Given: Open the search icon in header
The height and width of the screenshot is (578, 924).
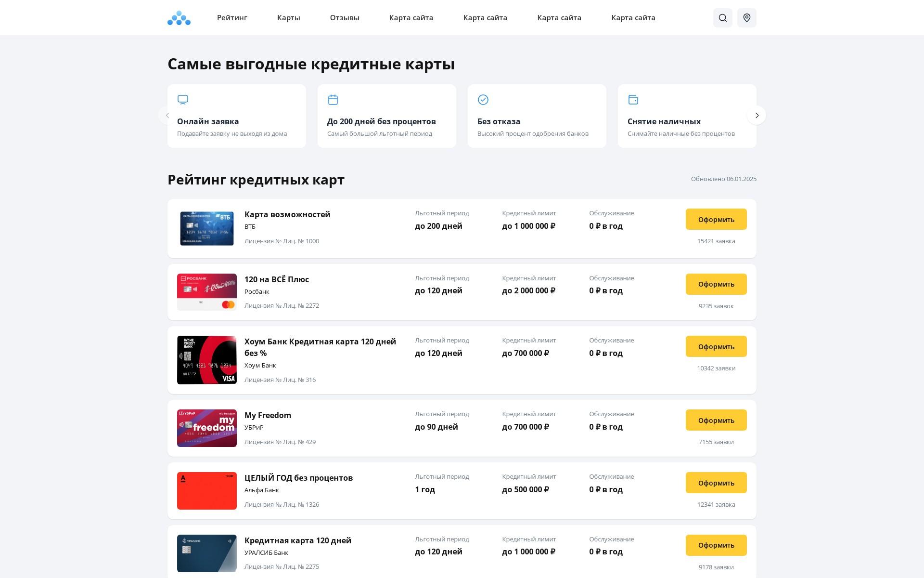Looking at the screenshot, I should (722, 18).
